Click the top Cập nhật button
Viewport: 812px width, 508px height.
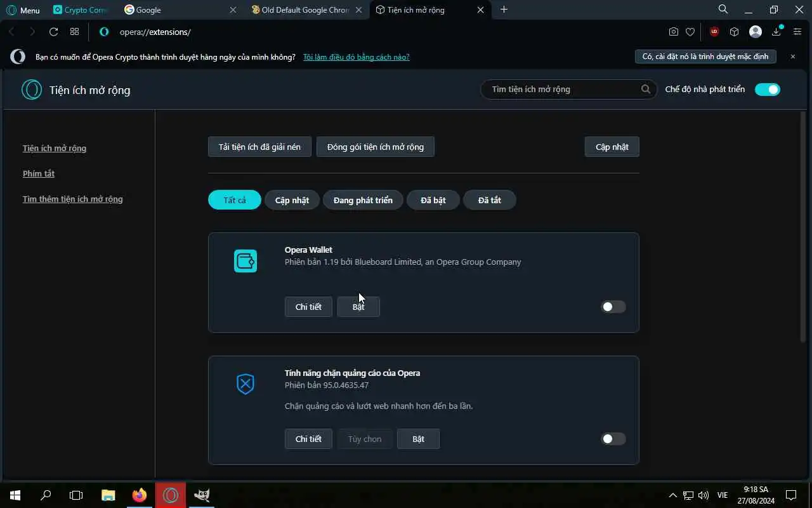tap(612, 147)
